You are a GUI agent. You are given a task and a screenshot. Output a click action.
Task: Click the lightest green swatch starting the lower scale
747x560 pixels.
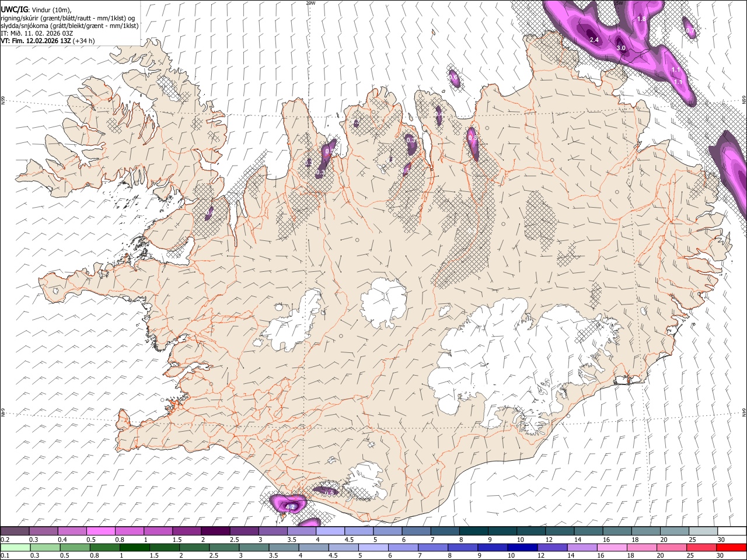point(15,547)
